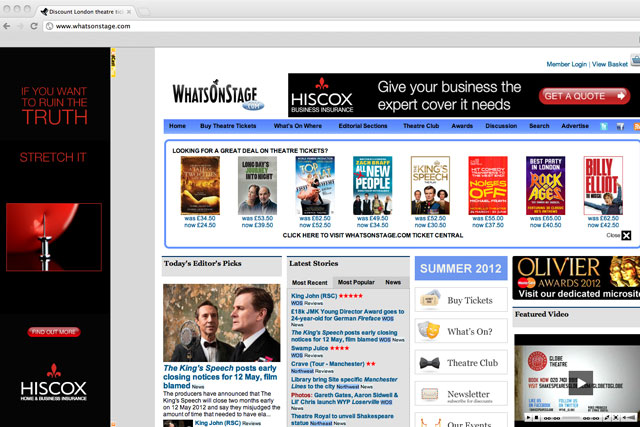The height and width of the screenshot is (427, 640).
Task: Open a new browser tab
Action: pyautogui.click(x=143, y=12)
